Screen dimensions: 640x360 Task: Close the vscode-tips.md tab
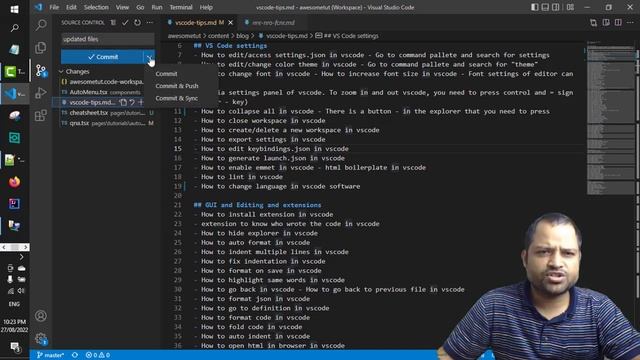tap(231, 23)
